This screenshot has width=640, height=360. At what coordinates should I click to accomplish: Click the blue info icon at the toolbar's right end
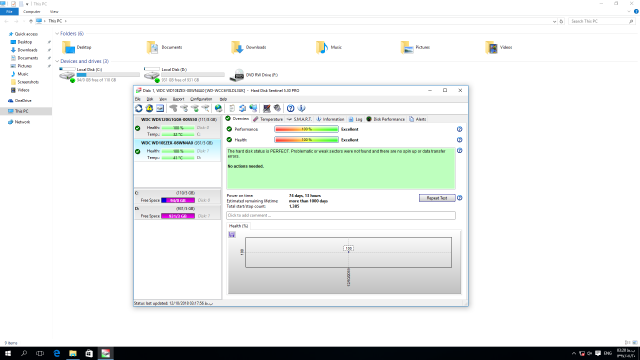click(302, 108)
